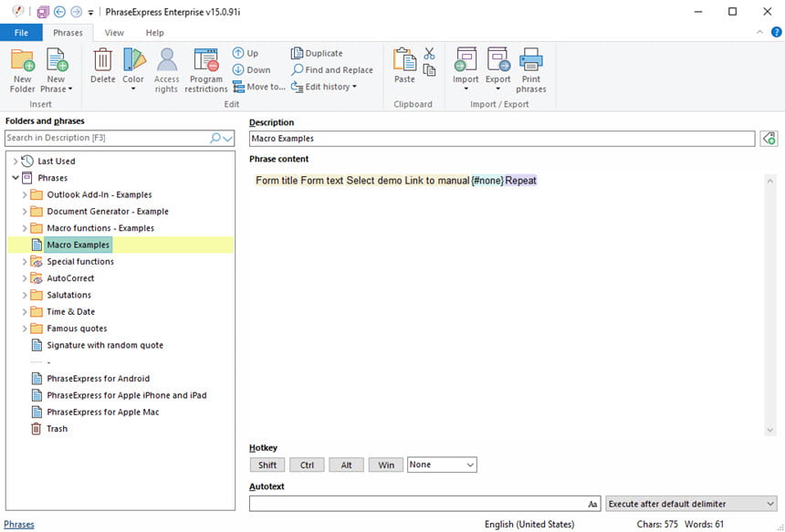Toggle the Alt hotkey modifier
Image resolution: width=785 pixels, height=532 pixels.
pos(347,465)
